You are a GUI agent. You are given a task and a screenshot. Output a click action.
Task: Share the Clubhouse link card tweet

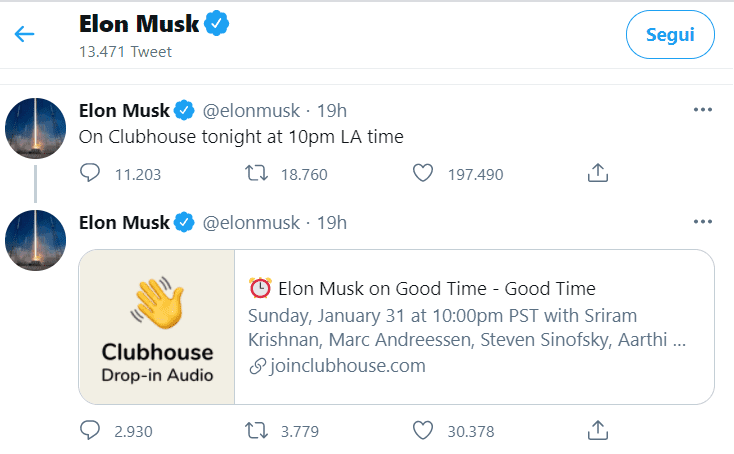pyautogui.click(x=597, y=430)
